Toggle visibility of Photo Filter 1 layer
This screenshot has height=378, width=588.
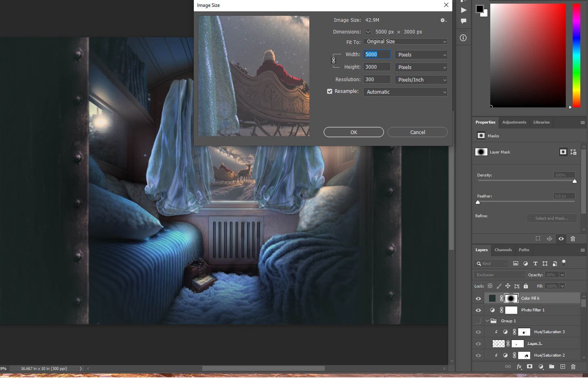point(478,310)
